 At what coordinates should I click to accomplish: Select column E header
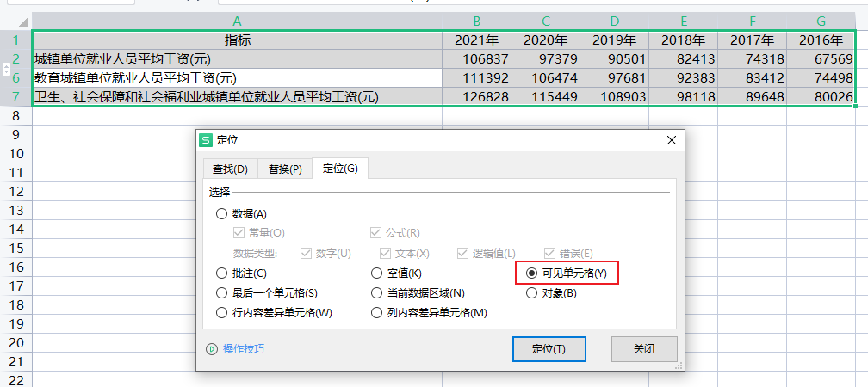point(683,21)
